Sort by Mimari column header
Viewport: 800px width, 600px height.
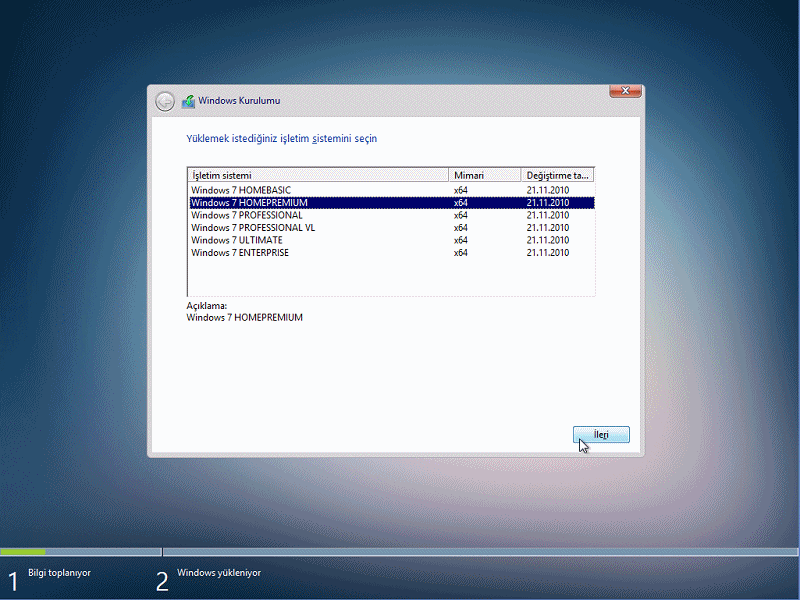coord(484,175)
